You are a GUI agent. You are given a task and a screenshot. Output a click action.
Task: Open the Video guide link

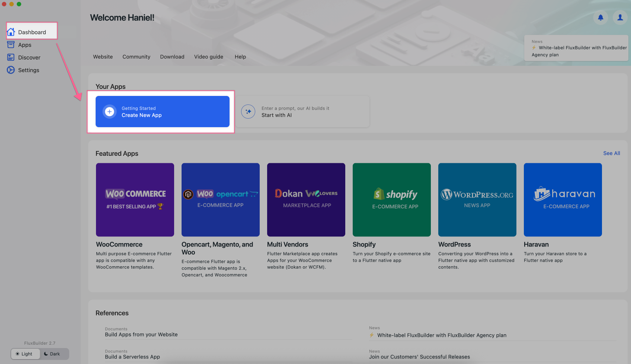point(209,57)
